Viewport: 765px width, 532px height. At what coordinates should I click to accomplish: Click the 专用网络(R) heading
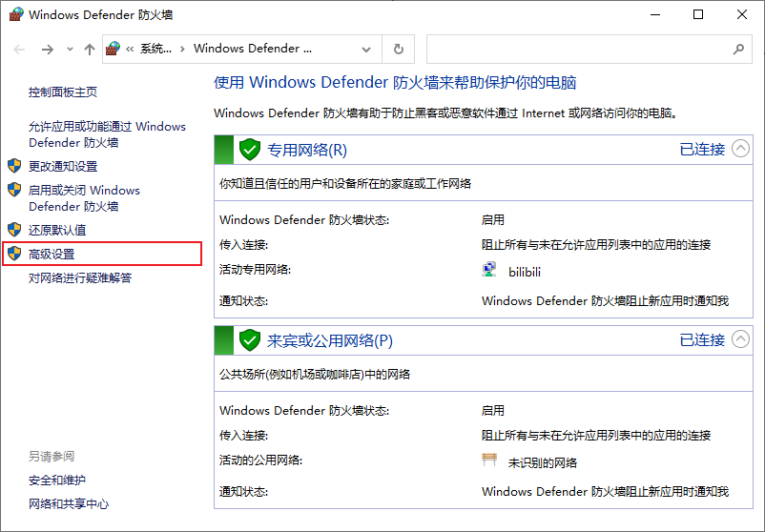(x=307, y=150)
